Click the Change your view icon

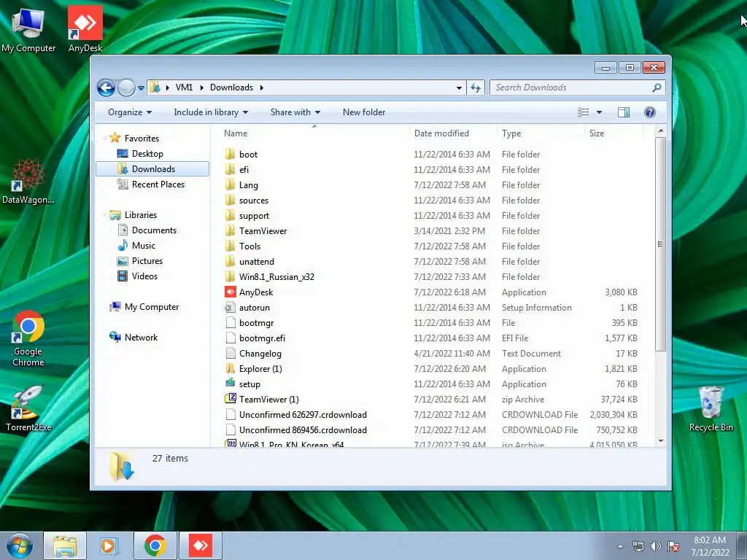pyautogui.click(x=583, y=112)
